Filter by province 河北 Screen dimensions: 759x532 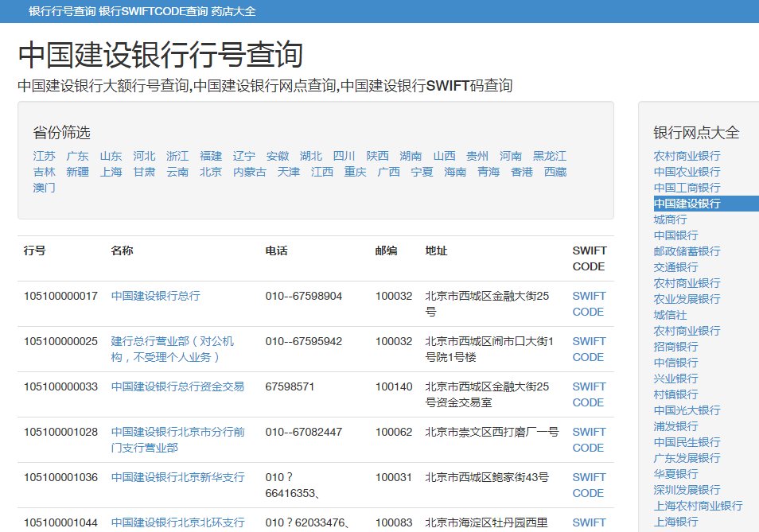click(x=144, y=156)
